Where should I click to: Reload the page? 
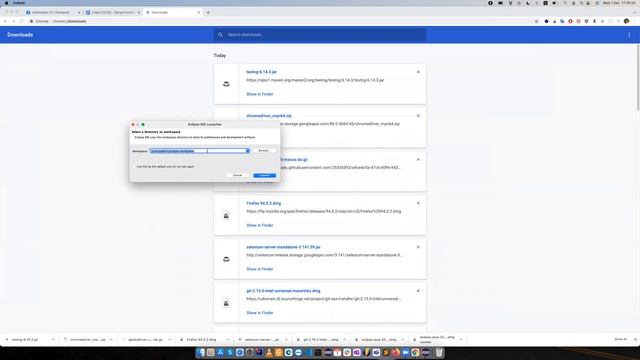pyautogui.click(x=22, y=21)
